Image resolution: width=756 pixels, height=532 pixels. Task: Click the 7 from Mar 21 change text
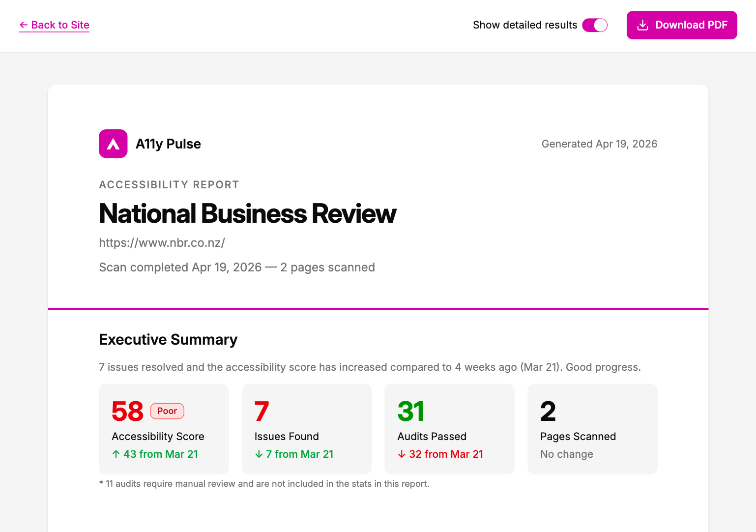coord(299,454)
